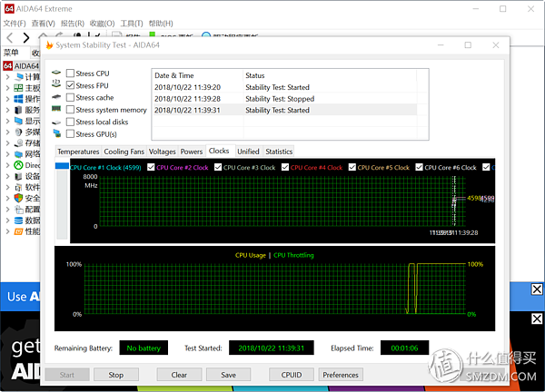Viewport: 545px width, 392px height.
Task: Click the AIDA64 root node icon
Action: click(7, 65)
